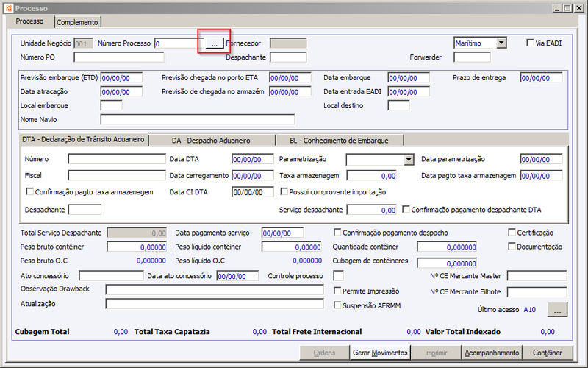The width and height of the screenshot is (588, 368).
Task: Focus the Data carregamento field
Action: tap(253, 175)
